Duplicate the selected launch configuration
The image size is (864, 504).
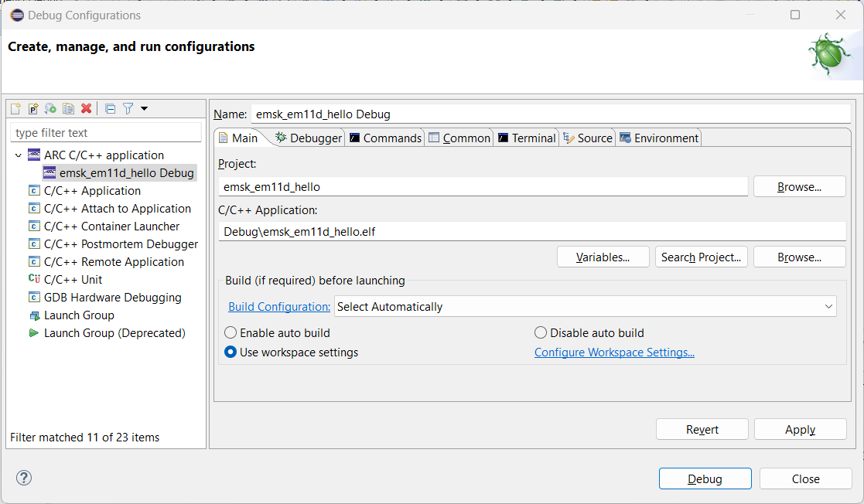(68, 108)
